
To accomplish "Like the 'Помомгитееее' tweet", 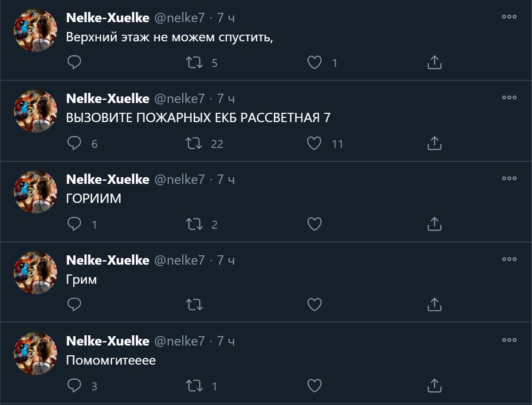I will tap(314, 386).
